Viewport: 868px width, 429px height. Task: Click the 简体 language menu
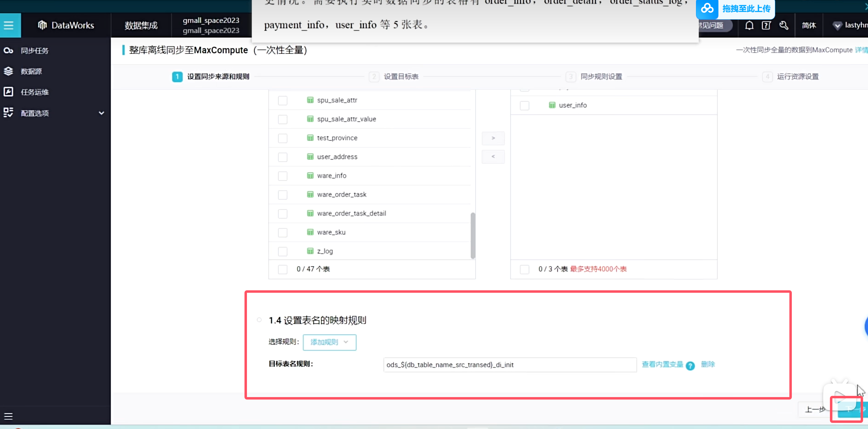click(809, 25)
